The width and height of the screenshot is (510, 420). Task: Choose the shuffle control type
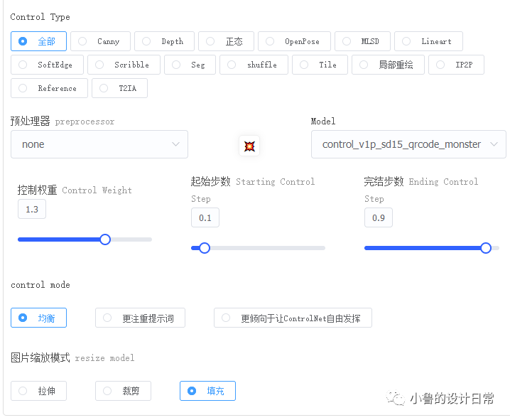tap(254, 65)
